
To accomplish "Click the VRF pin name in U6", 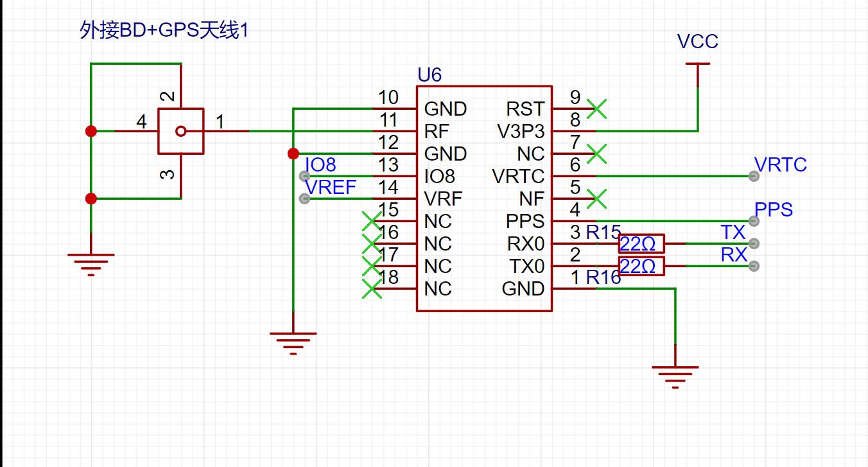I will click(x=443, y=199).
